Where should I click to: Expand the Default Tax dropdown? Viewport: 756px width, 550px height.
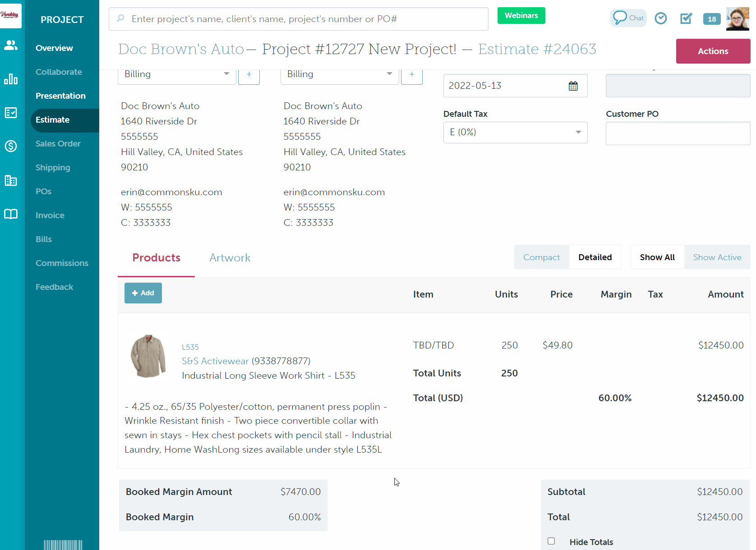[515, 133]
